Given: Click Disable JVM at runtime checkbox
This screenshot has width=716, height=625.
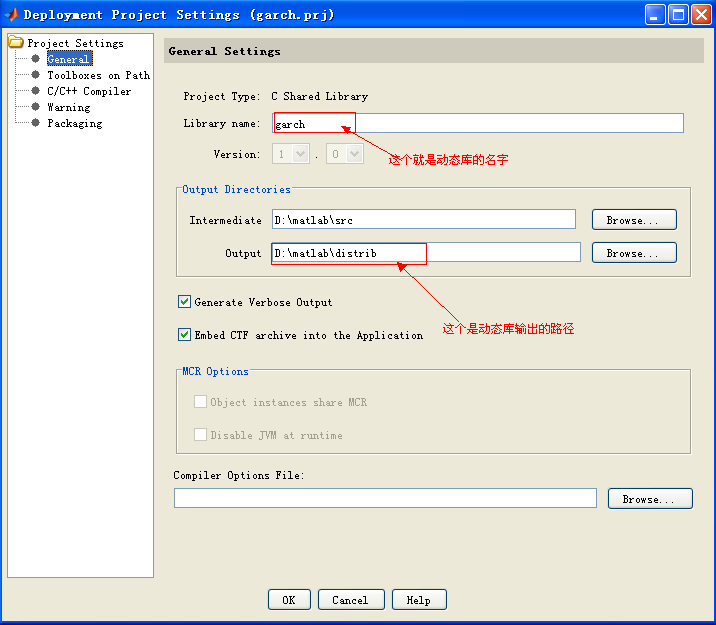Looking at the screenshot, I should pyautogui.click(x=201, y=435).
